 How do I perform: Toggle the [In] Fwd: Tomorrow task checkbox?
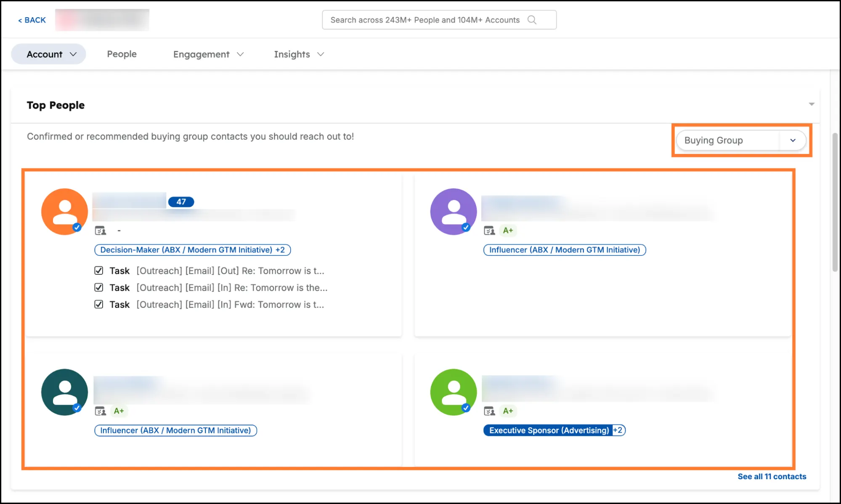(99, 304)
